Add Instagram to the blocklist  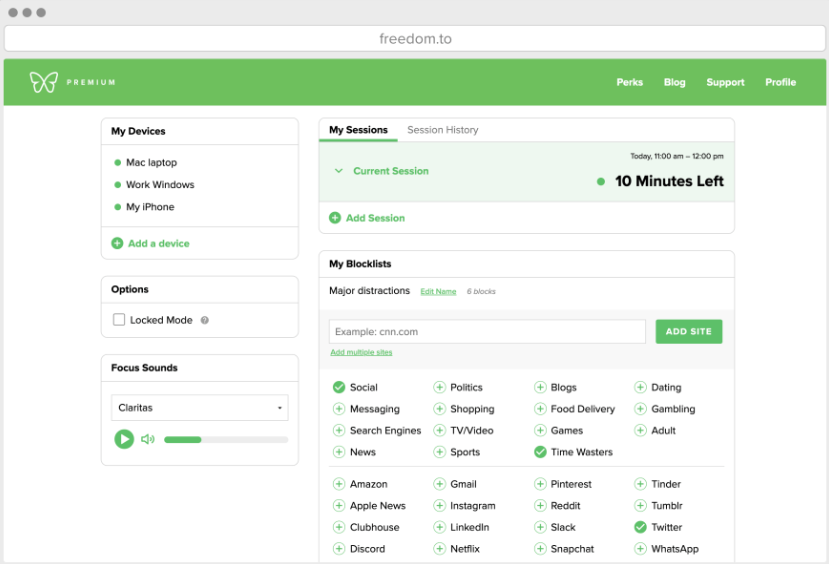click(439, 506)
